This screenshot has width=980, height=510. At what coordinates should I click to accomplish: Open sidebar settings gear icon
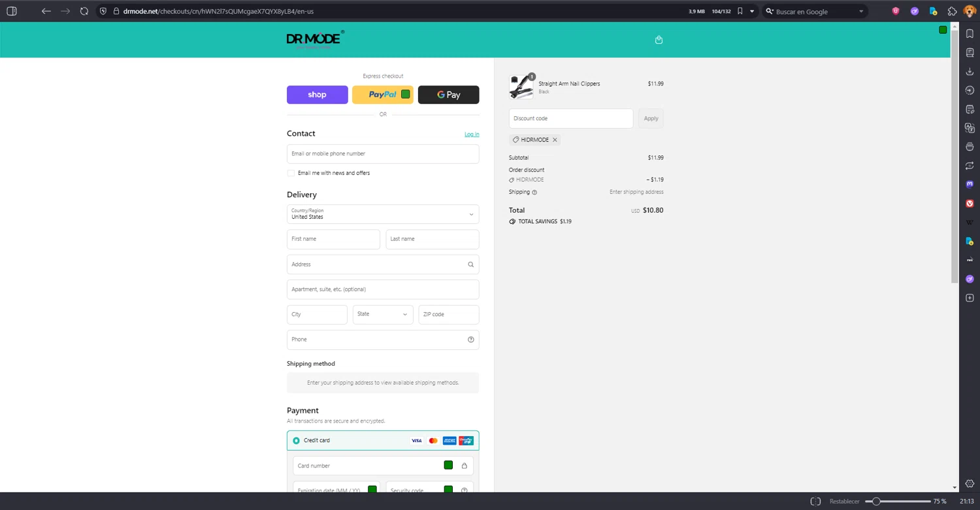pyautogui.click(x=970, y=484)
